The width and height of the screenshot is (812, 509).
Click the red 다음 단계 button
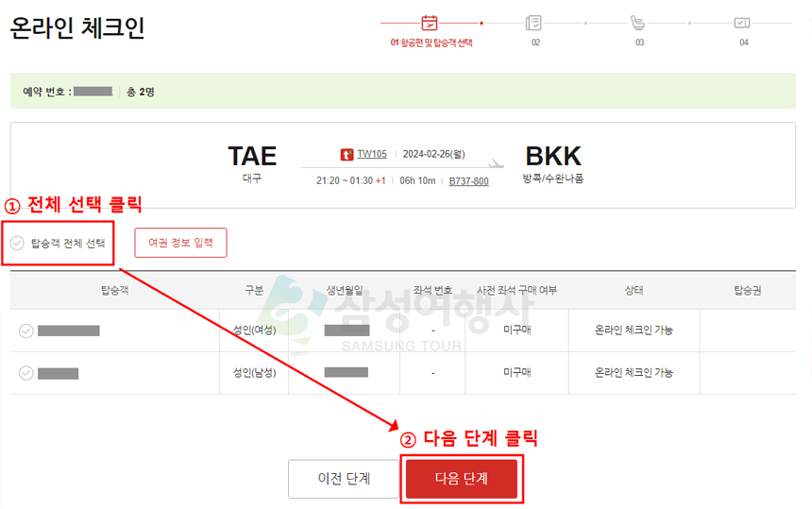[x=462, y=479]
